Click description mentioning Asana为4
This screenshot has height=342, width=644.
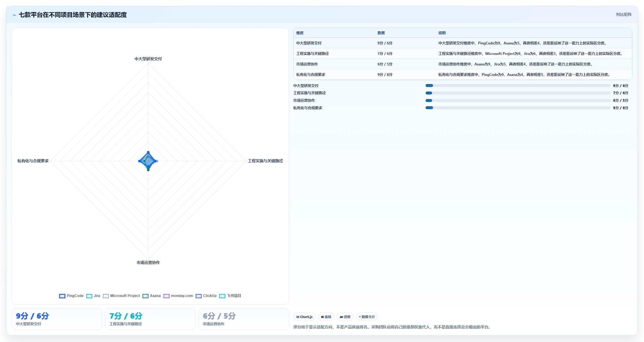525,75
